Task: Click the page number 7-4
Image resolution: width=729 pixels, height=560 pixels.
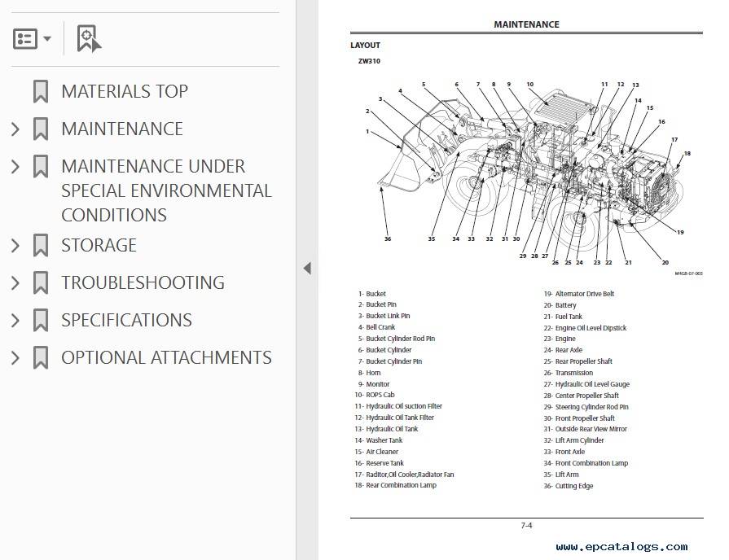Action: (x=526, y=526)
